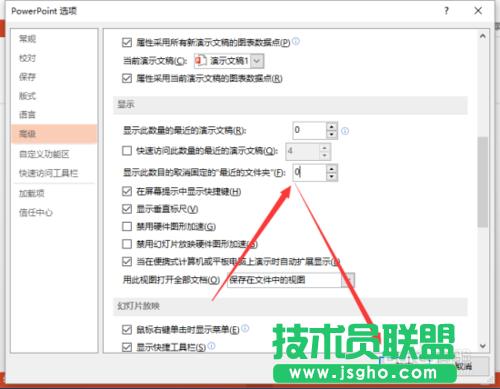The image size is (500, 389).
Task: Click the info icon next to recent presentations count
Action: pyautogui.click(x=345, y=131)
